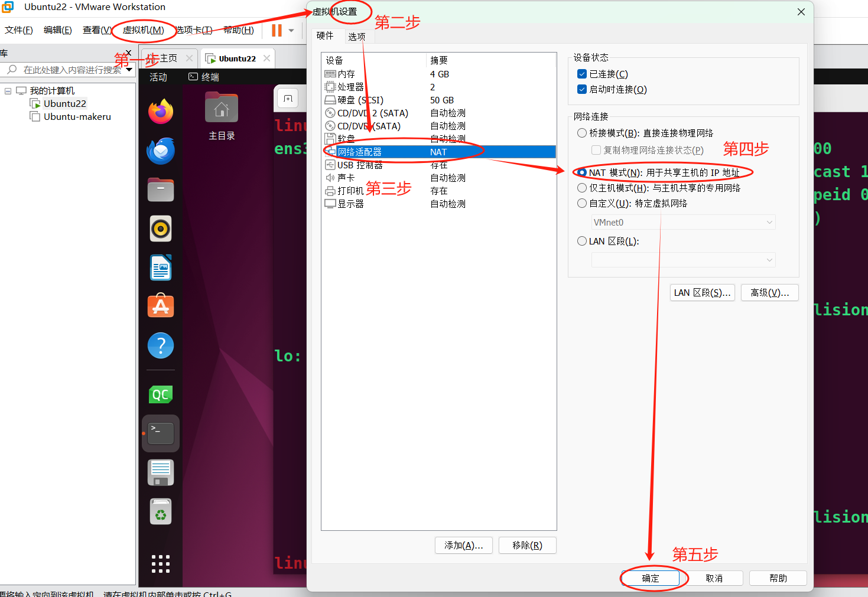
Task: Open the VMnet0 dropdown
Action: click(683, 222)
